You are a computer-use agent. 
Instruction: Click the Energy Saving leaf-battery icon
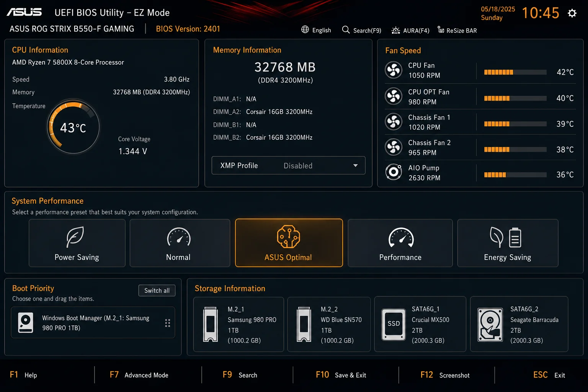coord(506,237)
